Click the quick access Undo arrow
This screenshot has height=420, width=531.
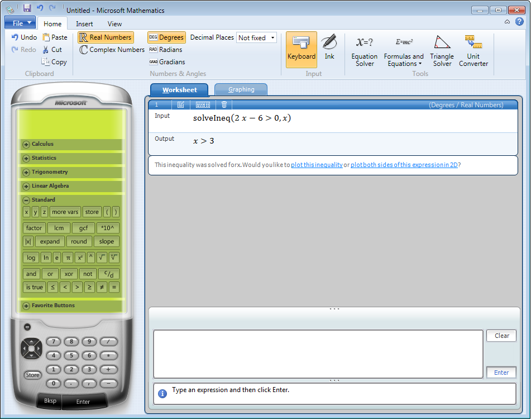tap(40, 8)
